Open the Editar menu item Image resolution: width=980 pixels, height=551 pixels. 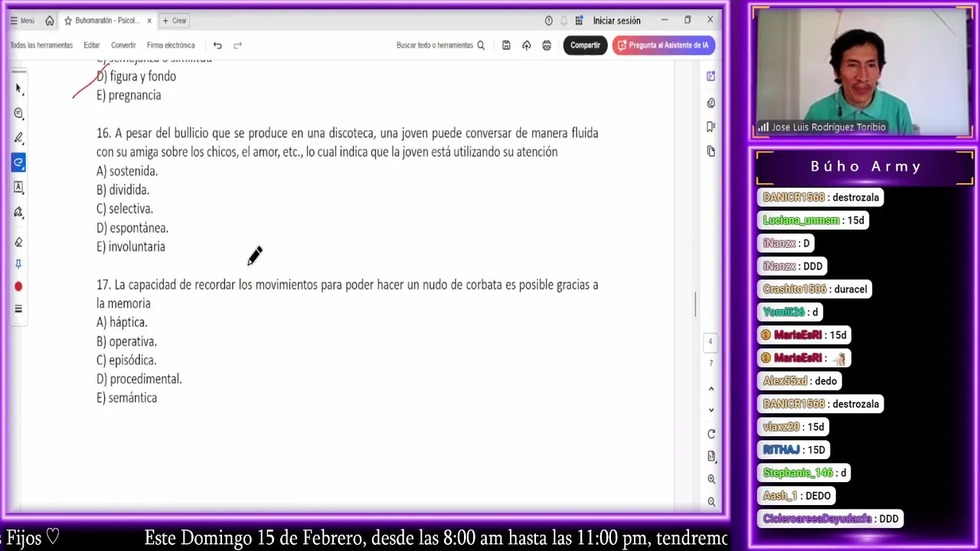92,45
